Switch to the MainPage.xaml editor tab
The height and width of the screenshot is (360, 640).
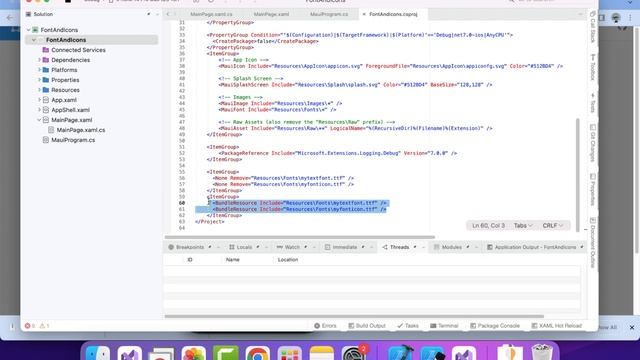click(271, 14)
